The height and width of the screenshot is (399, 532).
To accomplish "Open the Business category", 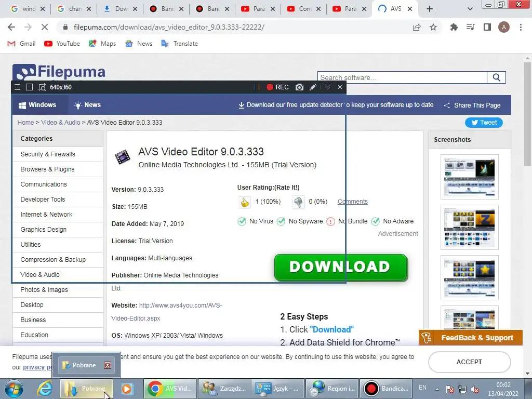I will click(x=58, y=320).
